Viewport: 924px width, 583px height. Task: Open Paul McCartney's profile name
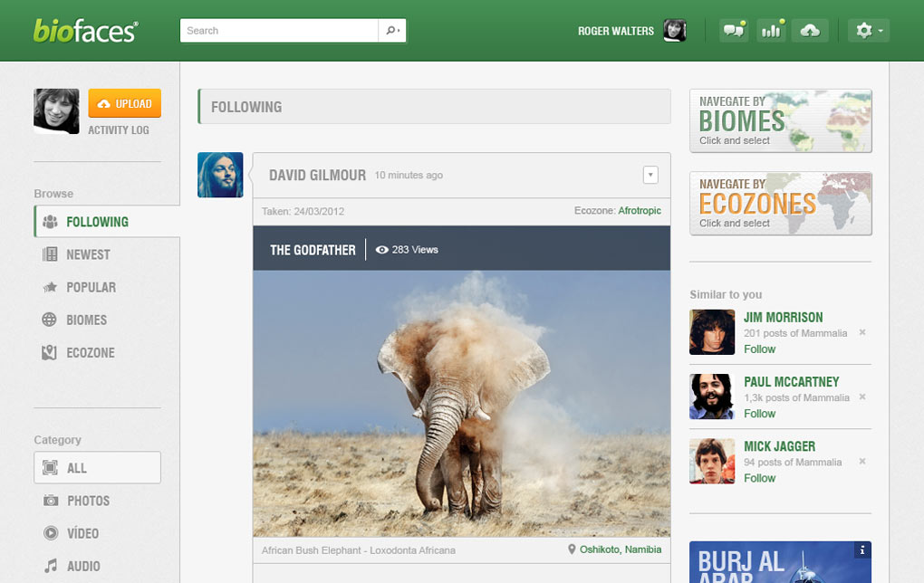(792, 382)
